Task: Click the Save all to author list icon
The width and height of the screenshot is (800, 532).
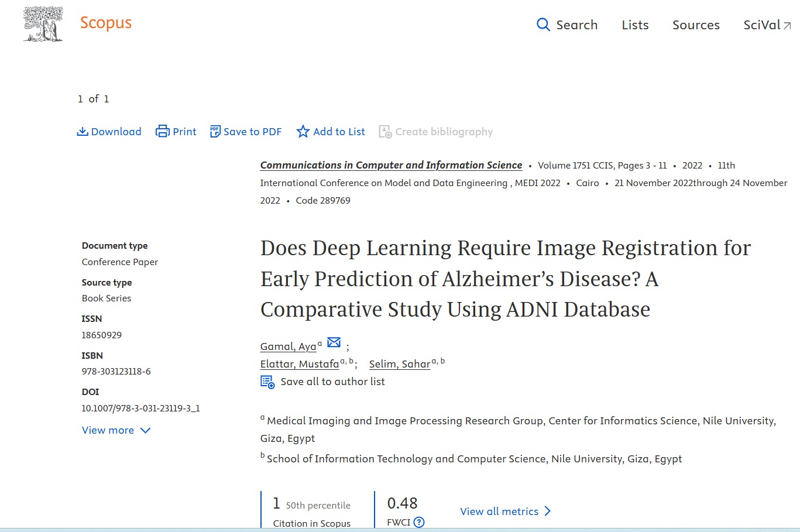Action: point(267,382)
